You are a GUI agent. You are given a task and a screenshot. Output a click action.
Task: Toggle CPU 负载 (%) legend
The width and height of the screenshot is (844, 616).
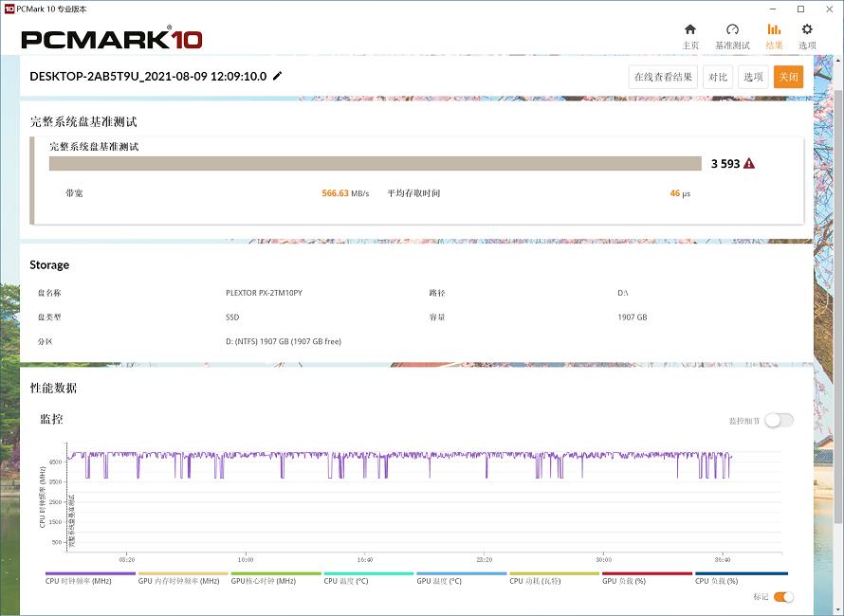point(742,578)
